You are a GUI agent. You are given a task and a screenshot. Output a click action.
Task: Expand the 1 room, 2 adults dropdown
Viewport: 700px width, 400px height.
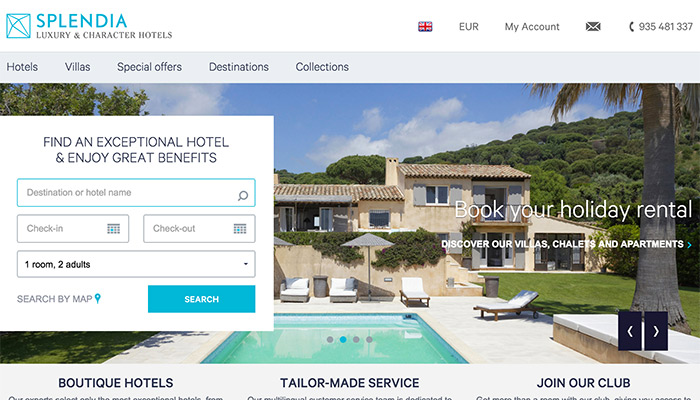136,264
